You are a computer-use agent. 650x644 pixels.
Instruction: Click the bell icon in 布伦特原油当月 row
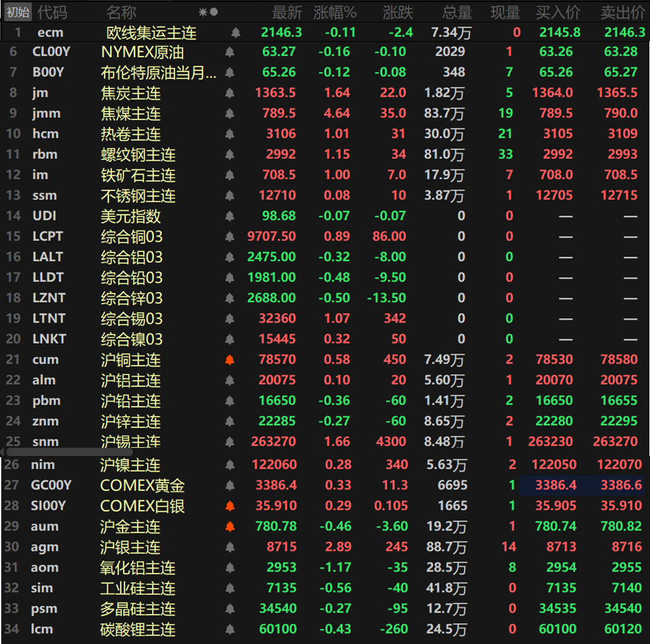pyautogui.click(x=230, y=73)
